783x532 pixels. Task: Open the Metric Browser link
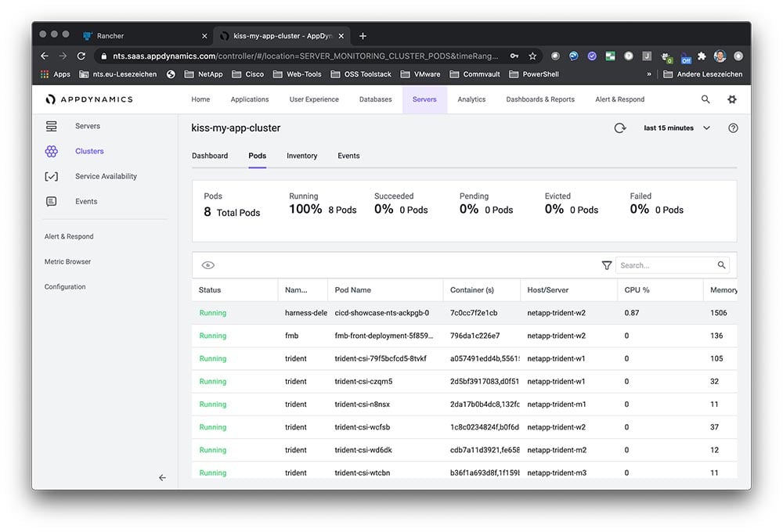(67, 262)
